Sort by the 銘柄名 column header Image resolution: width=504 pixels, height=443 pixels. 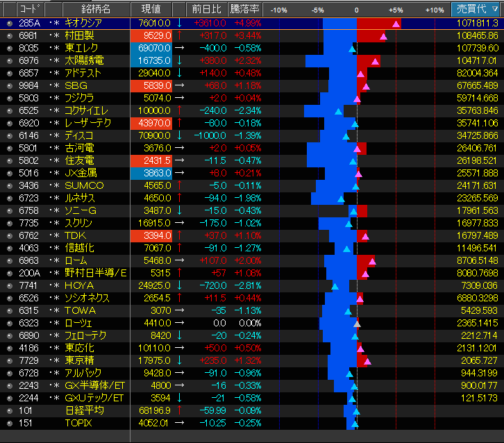(96, 9)
